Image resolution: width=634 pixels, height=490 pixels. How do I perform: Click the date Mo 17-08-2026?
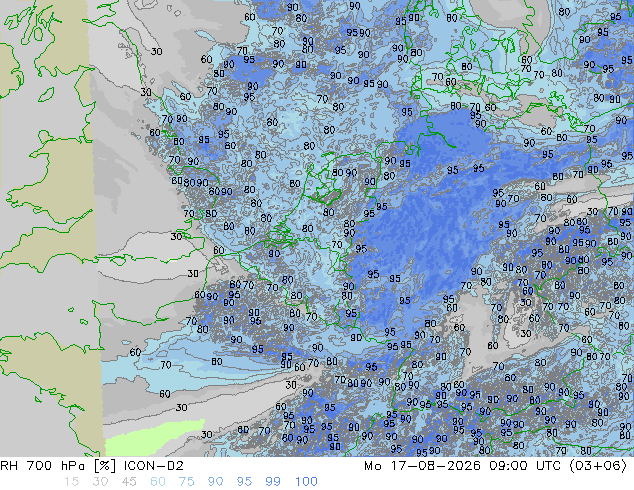pyautogui.click(x=422, y=466)
